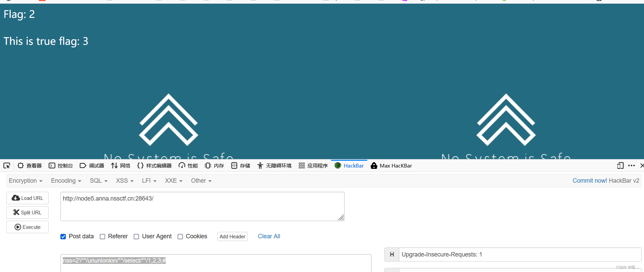The width and height of the screenshot is (644, 272).
Task: Click the H header name label
Action: pyautogui.click(x=392, y=254)
